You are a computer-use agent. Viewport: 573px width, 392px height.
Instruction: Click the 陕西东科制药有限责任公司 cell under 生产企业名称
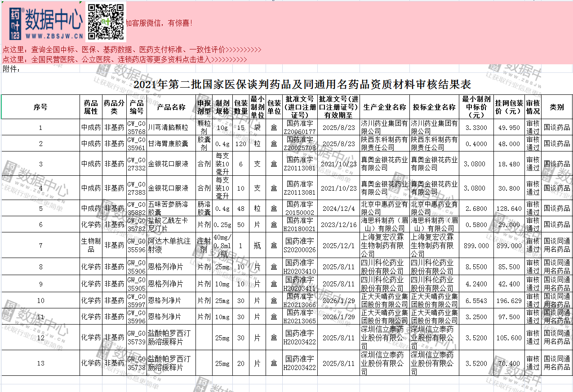tap(385, 143)
